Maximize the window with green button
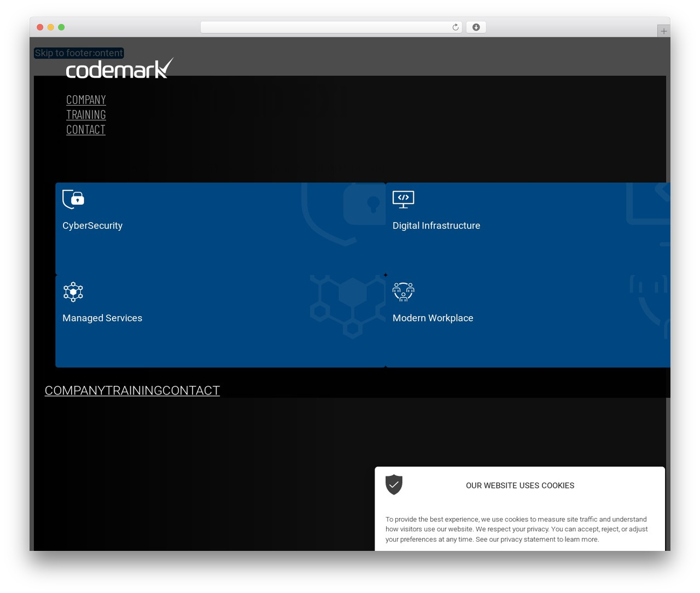 pos(61,27)
